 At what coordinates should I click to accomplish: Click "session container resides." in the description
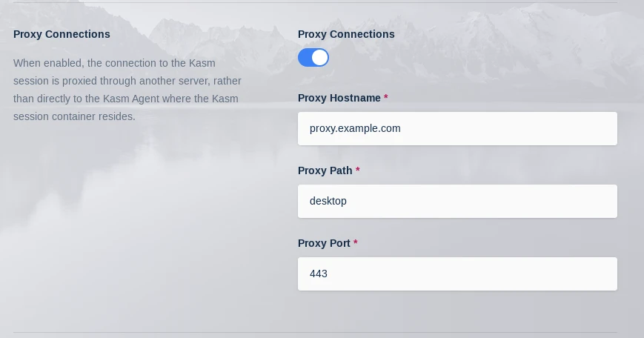(x=74, y=116)
